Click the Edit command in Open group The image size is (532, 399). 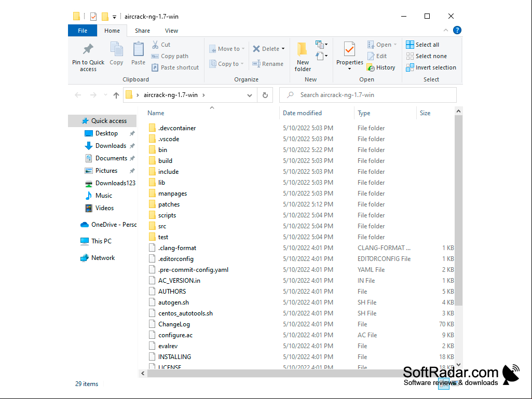377,56
